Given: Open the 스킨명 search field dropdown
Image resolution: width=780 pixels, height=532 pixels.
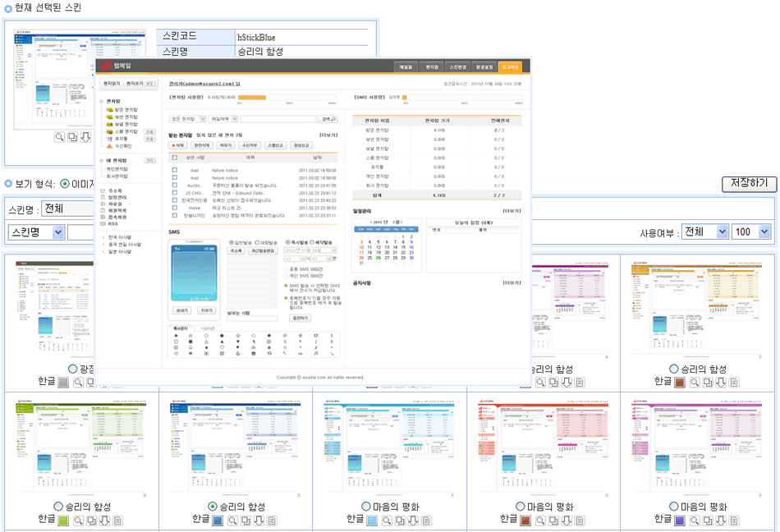Looking at the screenshot, I should click(36, 232).
